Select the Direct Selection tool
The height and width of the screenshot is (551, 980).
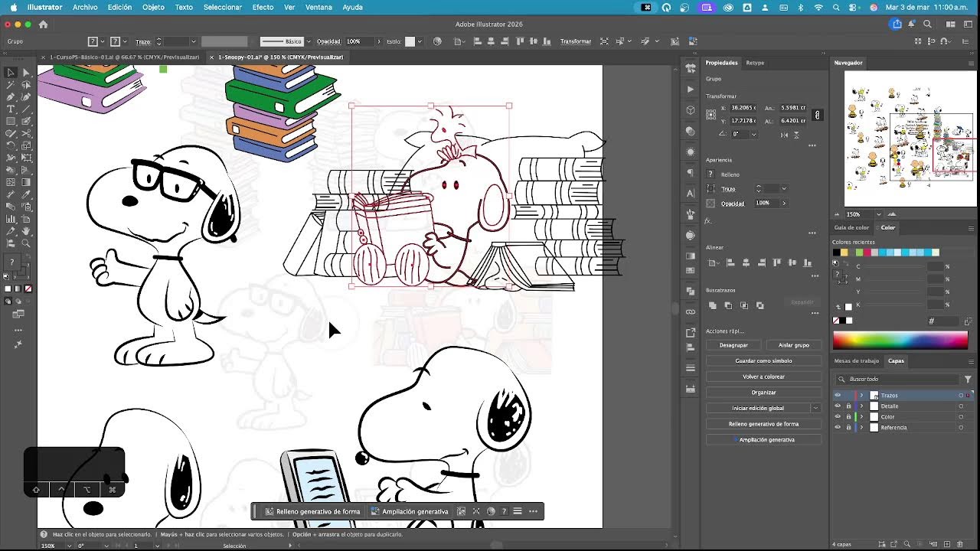26,73
